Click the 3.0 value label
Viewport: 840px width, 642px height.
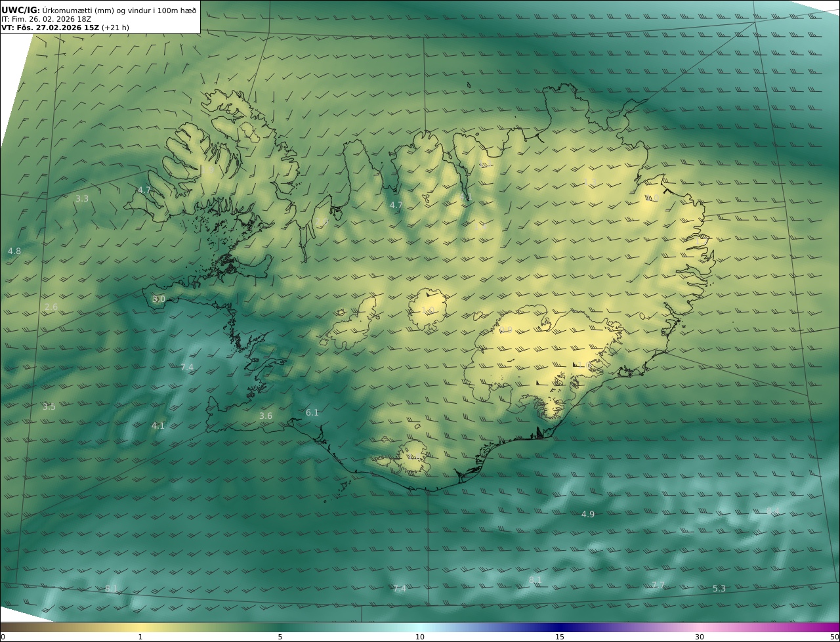tap(159, 299)
